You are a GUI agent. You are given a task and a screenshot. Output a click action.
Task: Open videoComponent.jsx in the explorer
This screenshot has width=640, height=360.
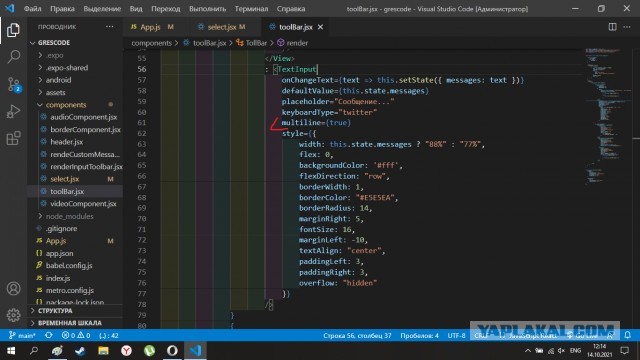coord(83,204)
